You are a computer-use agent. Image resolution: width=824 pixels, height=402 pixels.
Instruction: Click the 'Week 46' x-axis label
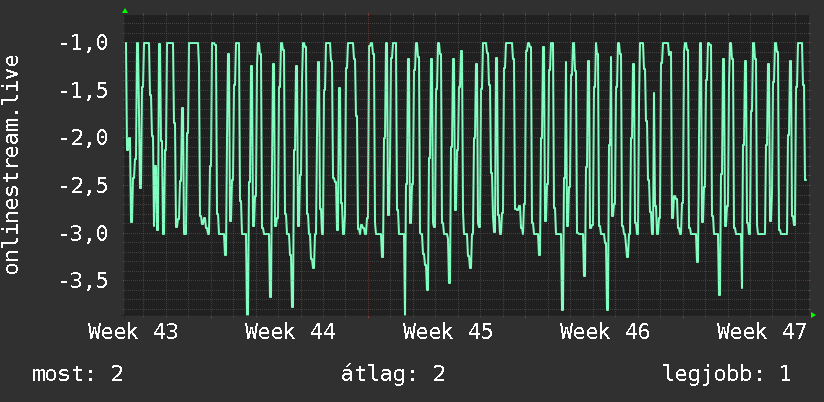[x=605, y=332]
